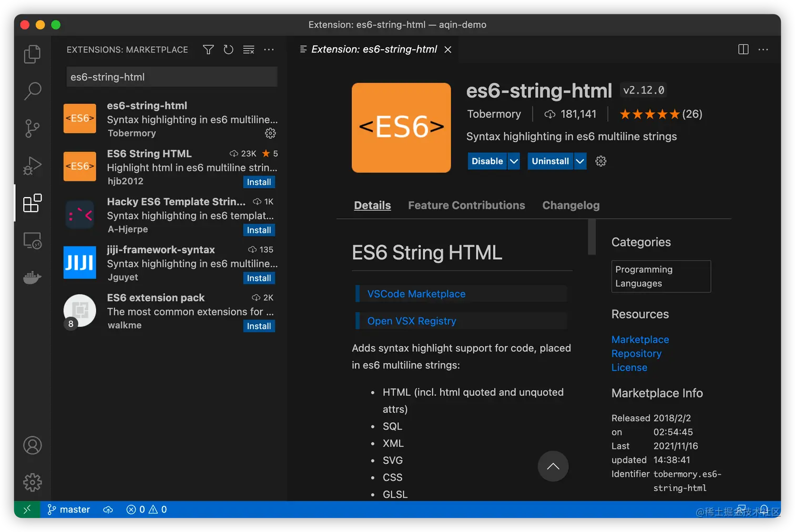This screenshot has width=795, height=532.
Task: Install ES6 extension pack by walkme
Action: tap(259, 326)
